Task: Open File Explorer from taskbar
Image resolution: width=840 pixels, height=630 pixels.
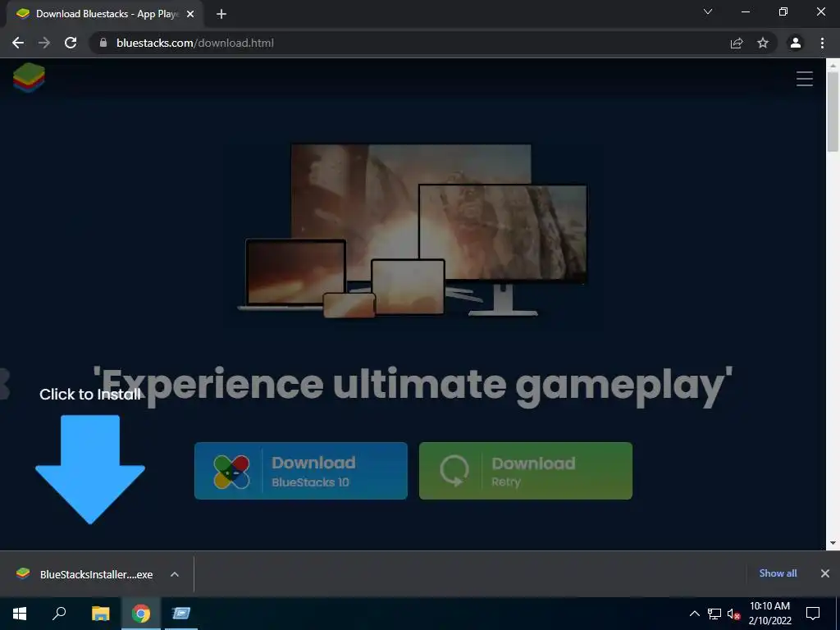Action: [100, 614]
